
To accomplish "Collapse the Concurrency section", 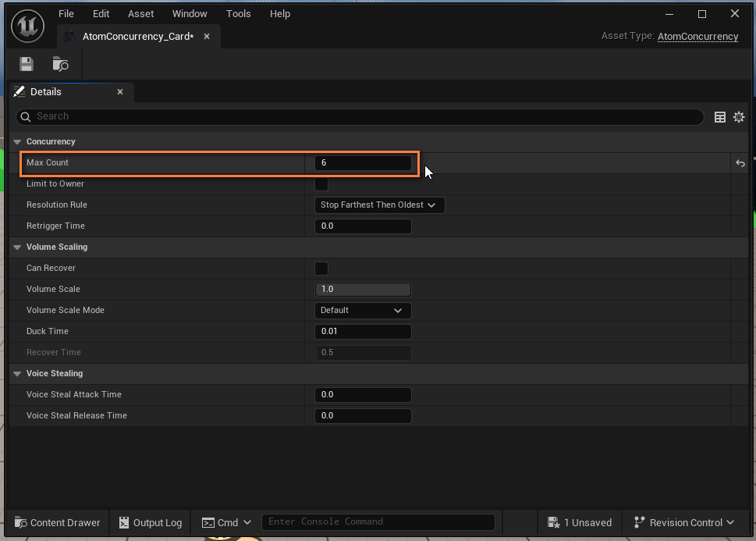I will [17, 142].
